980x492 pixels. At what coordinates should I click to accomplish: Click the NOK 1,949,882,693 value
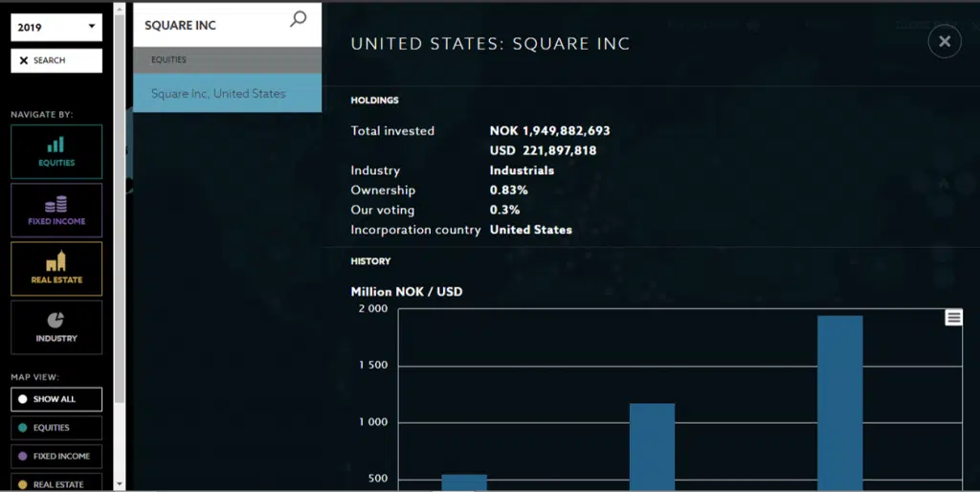pyautogui.click(x=550, y=131)
